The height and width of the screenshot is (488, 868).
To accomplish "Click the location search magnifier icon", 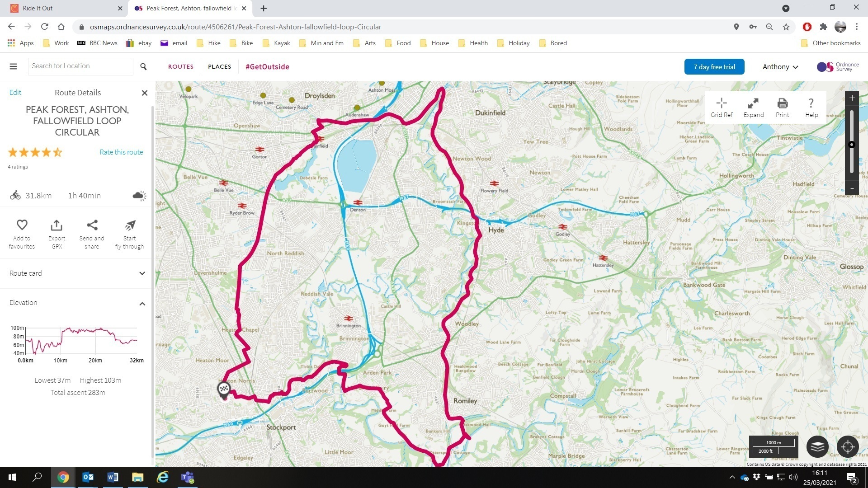I will pos(143,66).
